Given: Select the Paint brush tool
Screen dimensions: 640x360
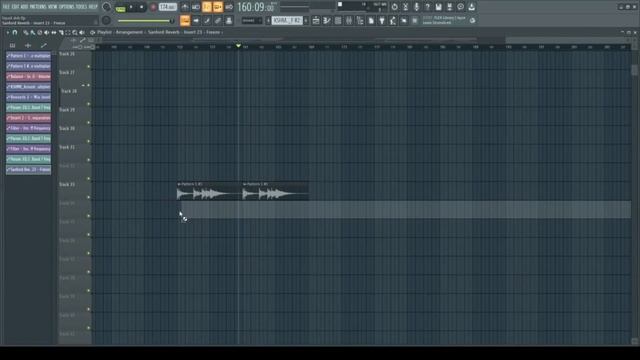Looking at the screenshot, I should point(33,33).
